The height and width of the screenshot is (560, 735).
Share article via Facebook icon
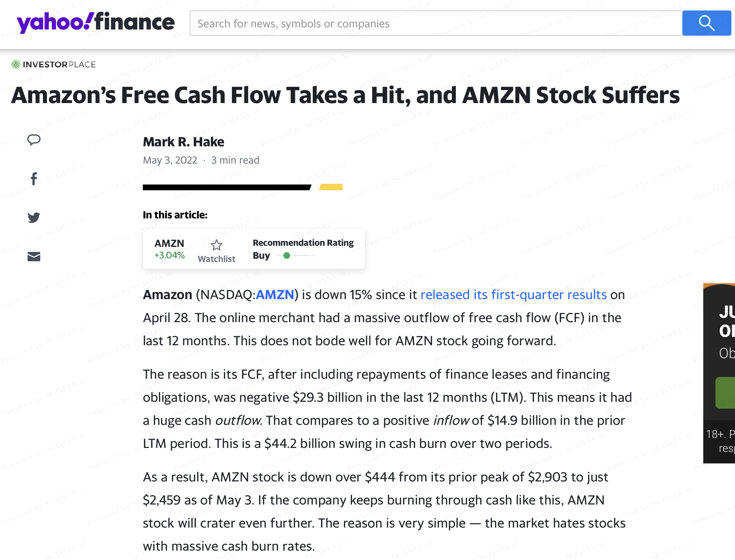pos(34,179)
